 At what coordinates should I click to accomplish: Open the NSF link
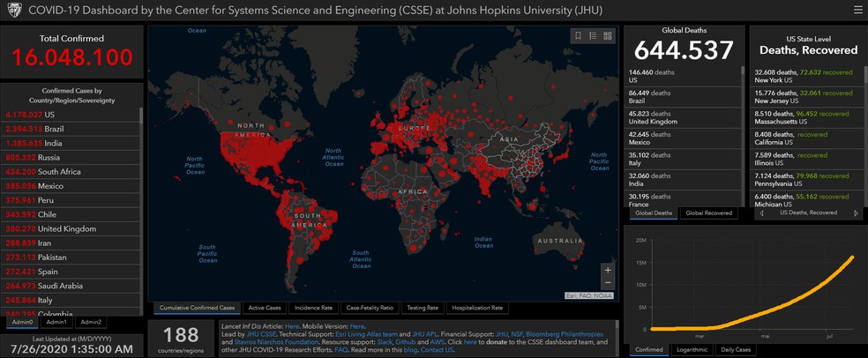point(515,334)
